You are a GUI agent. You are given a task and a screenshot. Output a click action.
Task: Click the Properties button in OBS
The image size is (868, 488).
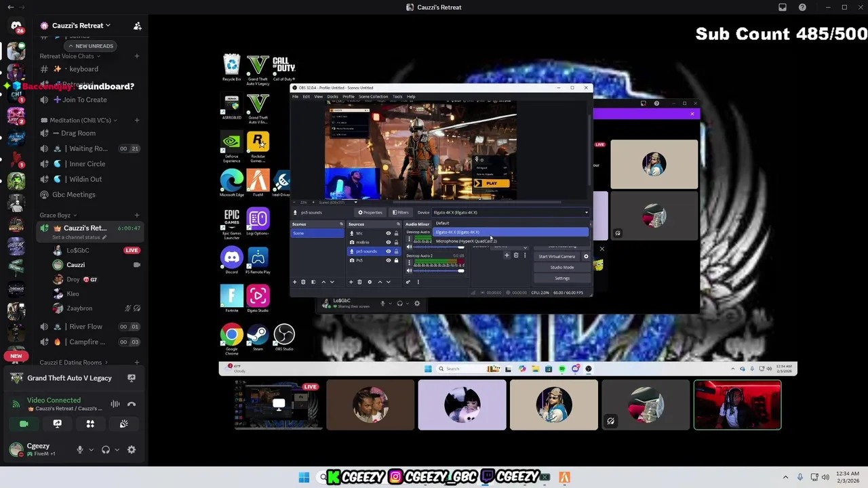[370, 212]
